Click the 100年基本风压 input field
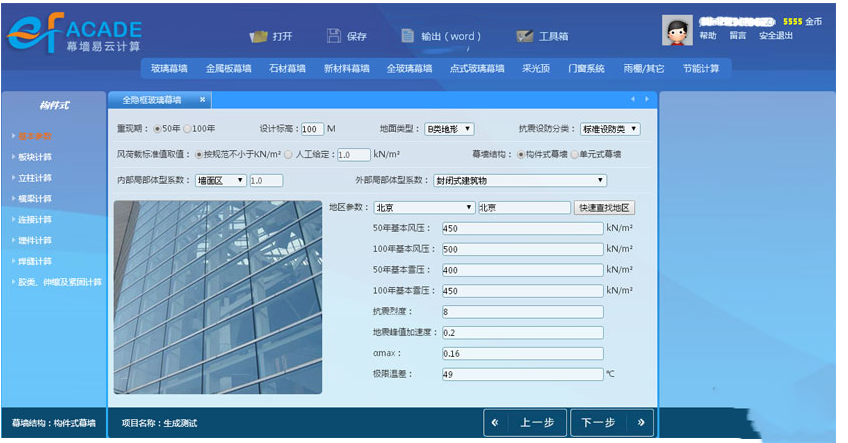This screenshot has height=443, width=848. [x=522, y=249]
